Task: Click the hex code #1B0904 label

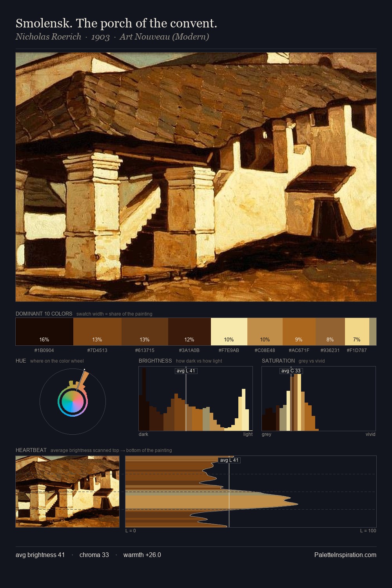Action: [44, 350]
